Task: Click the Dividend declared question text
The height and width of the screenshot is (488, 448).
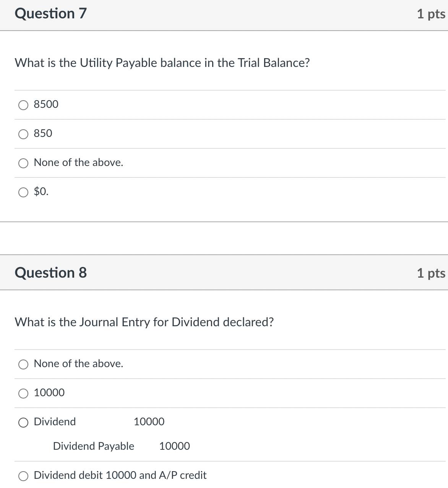Action: pyautogui.click(x=144, y=322)
